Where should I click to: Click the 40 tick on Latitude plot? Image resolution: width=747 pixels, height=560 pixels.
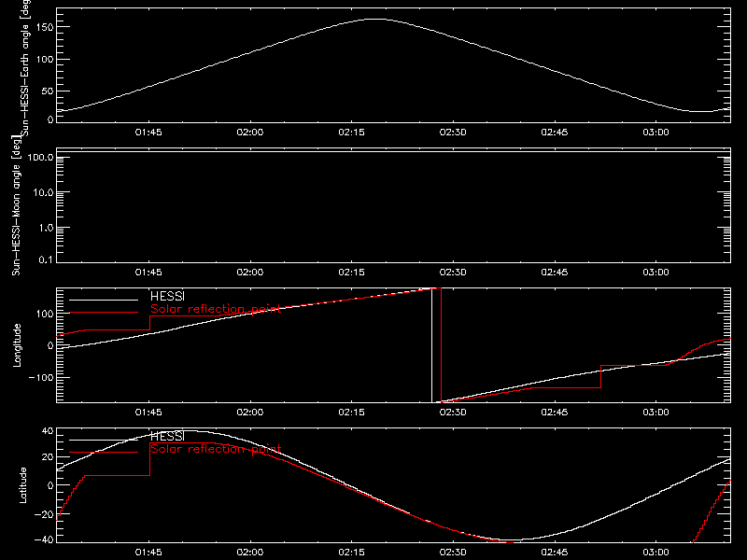(x=48, y=431)
